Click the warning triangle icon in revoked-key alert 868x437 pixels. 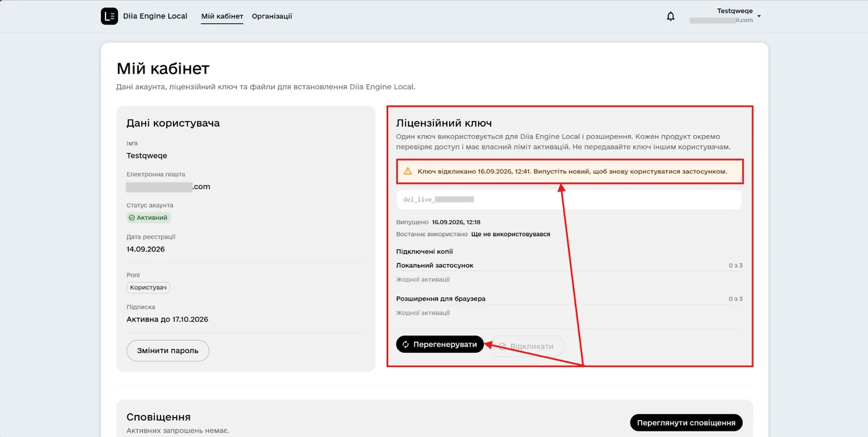tap(407, 171)
